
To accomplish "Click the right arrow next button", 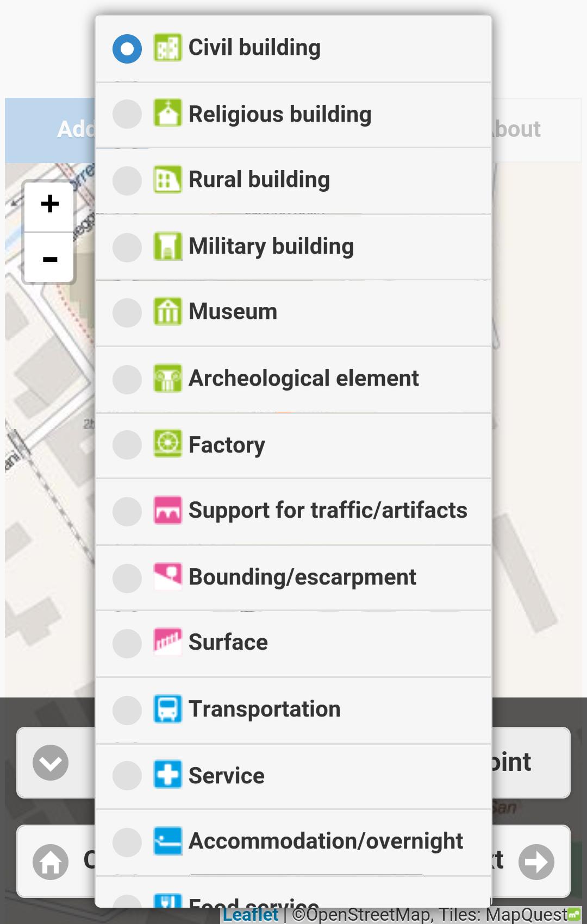I will click(x=536, y=862).
